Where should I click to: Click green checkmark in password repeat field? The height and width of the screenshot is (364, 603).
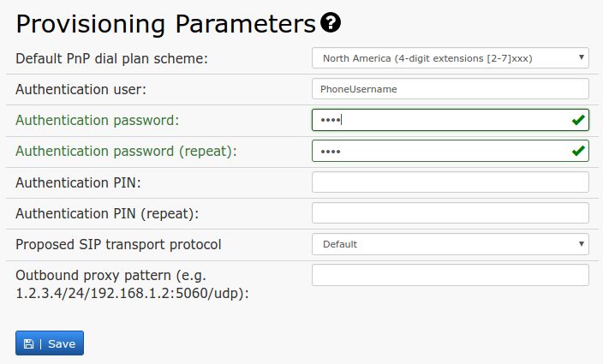tap(578, 151)
